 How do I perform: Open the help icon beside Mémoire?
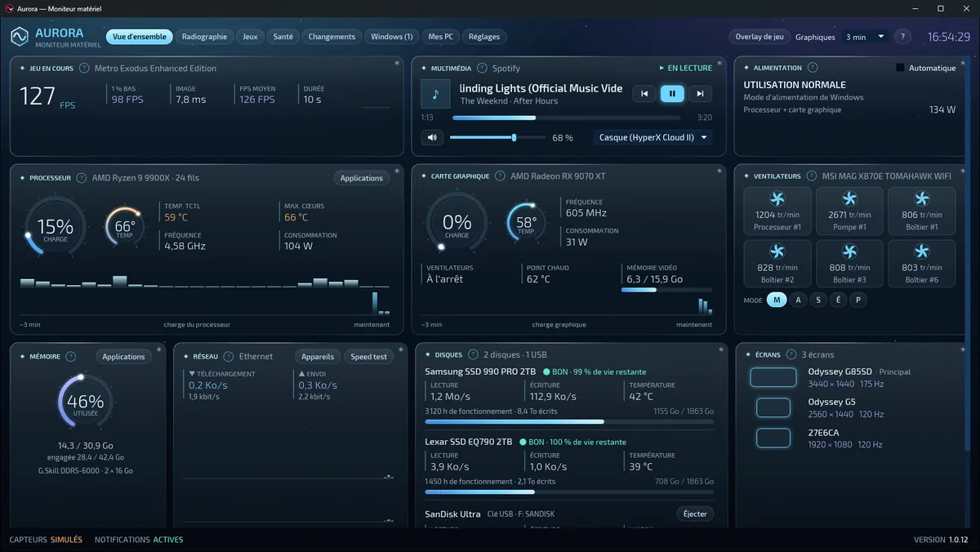pos(71,356)
